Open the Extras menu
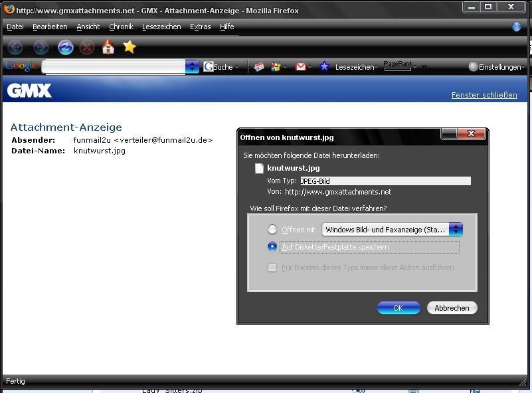The image size is (532, 393). (x=200, y=27)
